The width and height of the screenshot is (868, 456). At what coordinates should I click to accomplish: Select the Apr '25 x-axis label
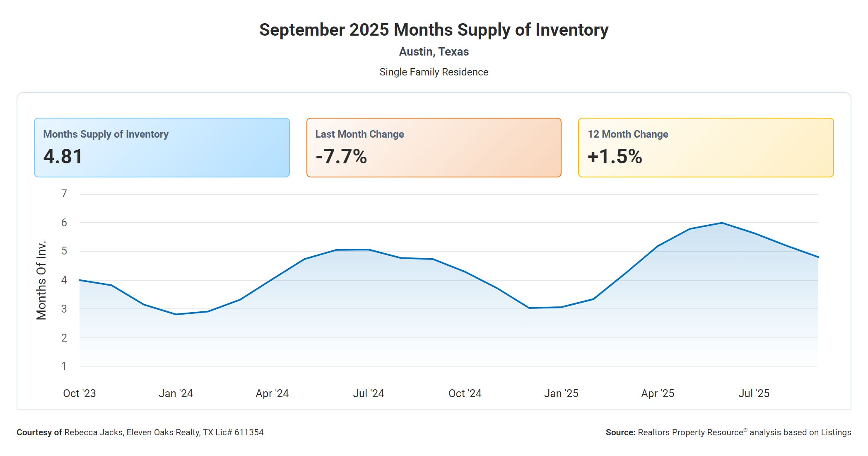click(x=658, y=393)
